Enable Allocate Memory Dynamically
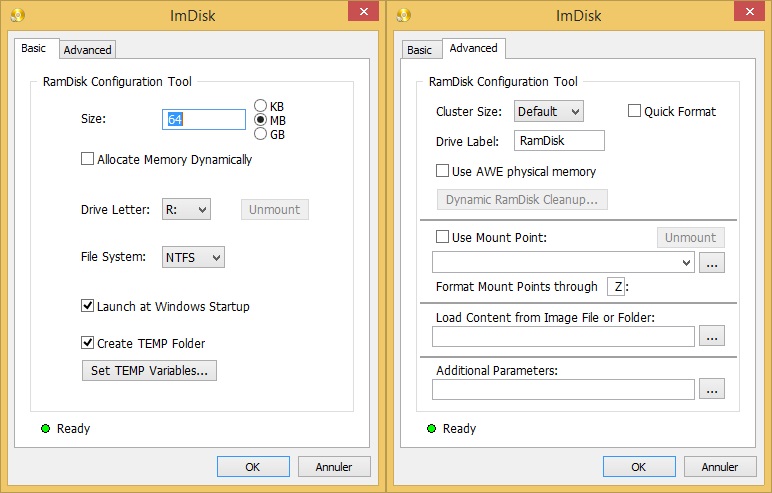 pyautogui.click(x=88, y=159)
